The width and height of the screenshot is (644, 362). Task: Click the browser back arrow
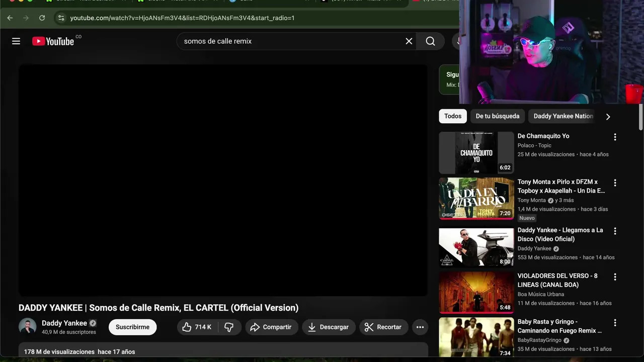tap(10, 18)
